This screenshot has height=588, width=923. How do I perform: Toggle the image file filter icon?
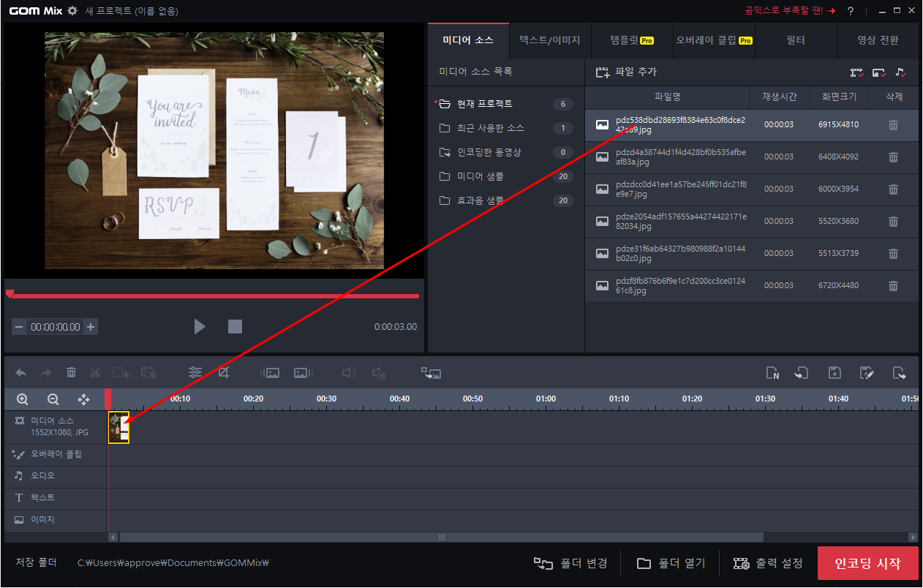pyautogui.click(x=879, y=72)
